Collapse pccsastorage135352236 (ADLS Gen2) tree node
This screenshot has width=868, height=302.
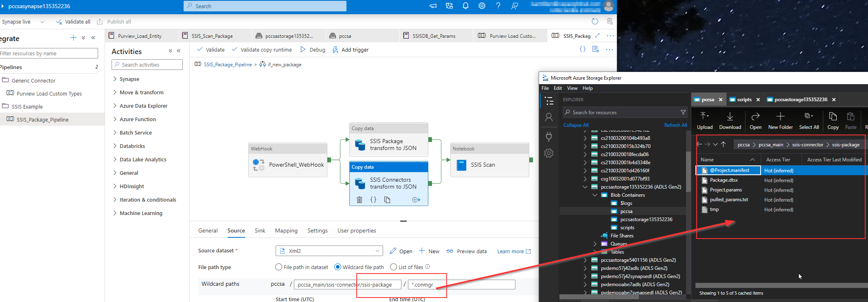click(585, 187)
